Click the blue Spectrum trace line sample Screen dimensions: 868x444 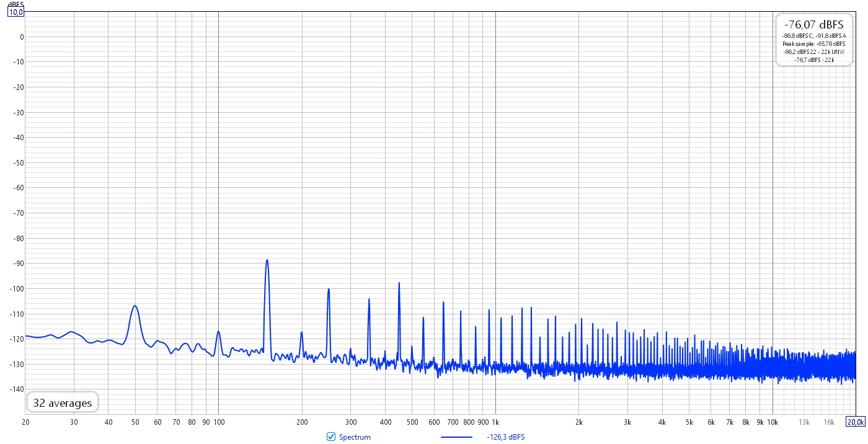coord(456,437)
